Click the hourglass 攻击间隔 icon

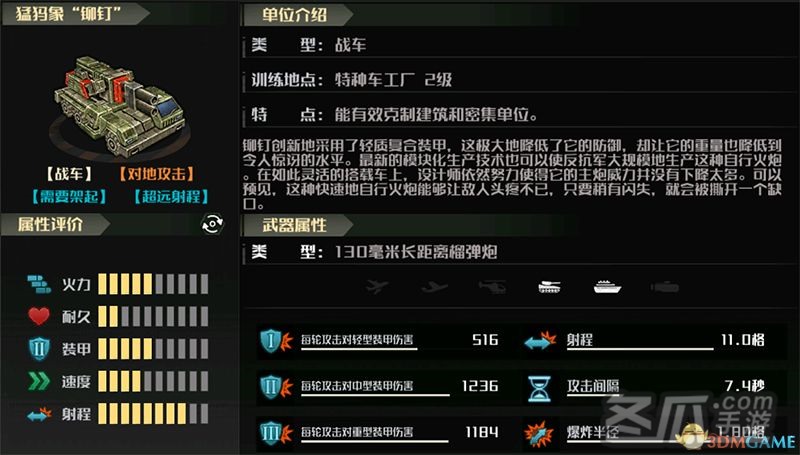click(539, 388)
